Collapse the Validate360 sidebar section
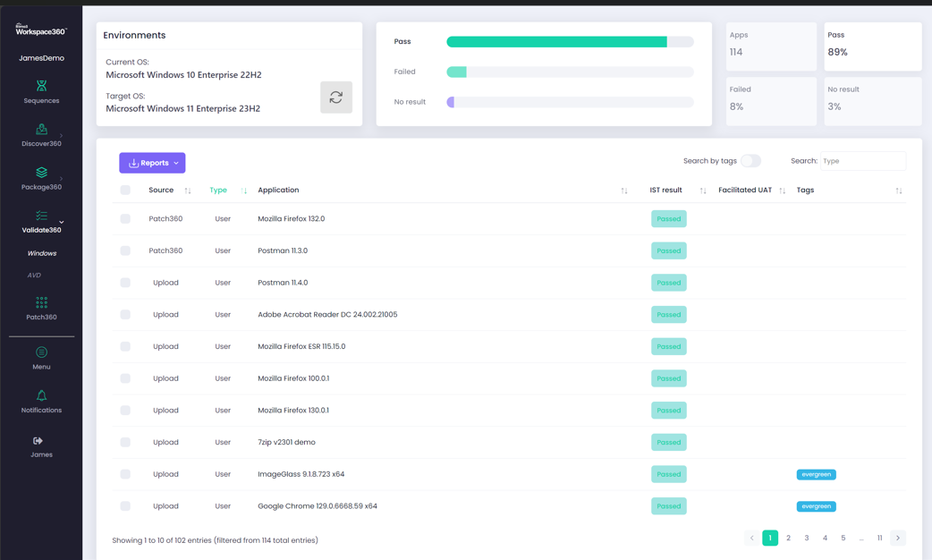The width and height of the screenshot is (932, 560). 61,222
